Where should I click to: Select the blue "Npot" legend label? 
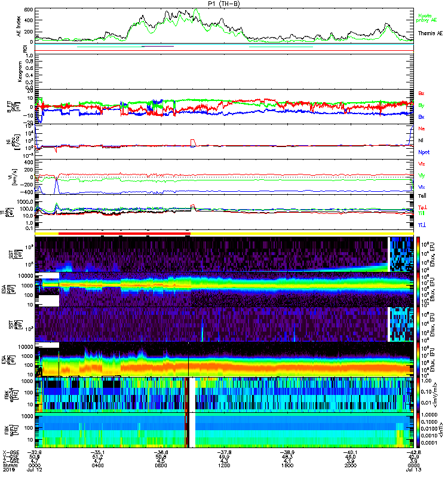pyautogui.click(x=424, y=152)
